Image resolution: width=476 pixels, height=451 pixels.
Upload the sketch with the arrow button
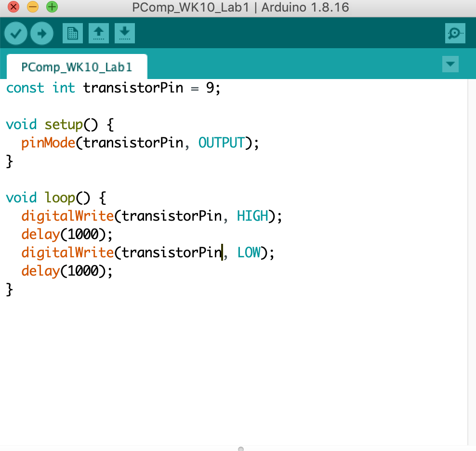(42, 33)
